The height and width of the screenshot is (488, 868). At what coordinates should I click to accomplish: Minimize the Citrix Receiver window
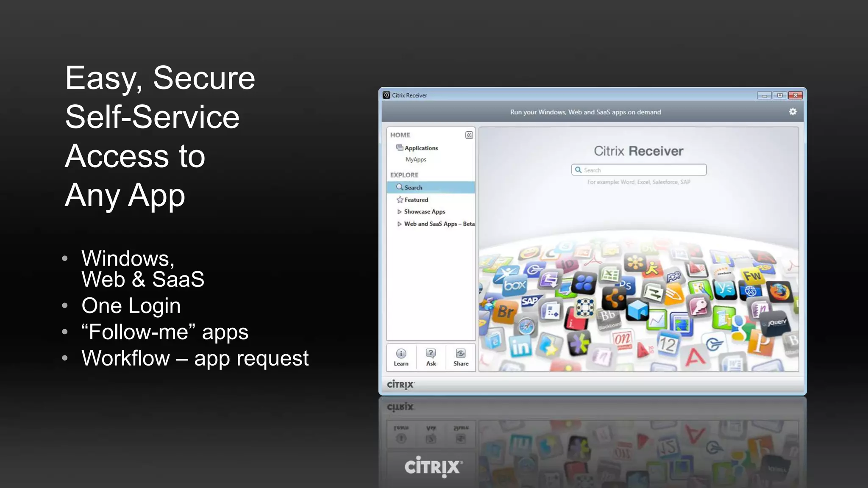[764, 95]
